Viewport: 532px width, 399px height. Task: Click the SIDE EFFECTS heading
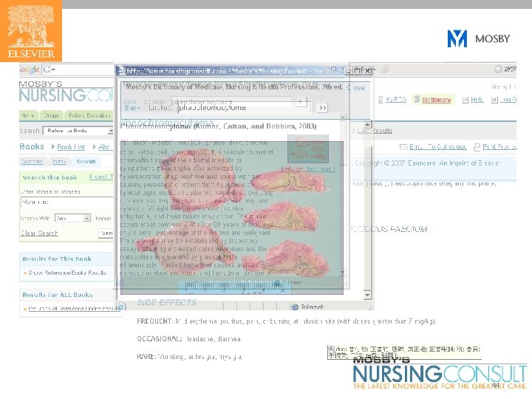click(x=167, y=302)
